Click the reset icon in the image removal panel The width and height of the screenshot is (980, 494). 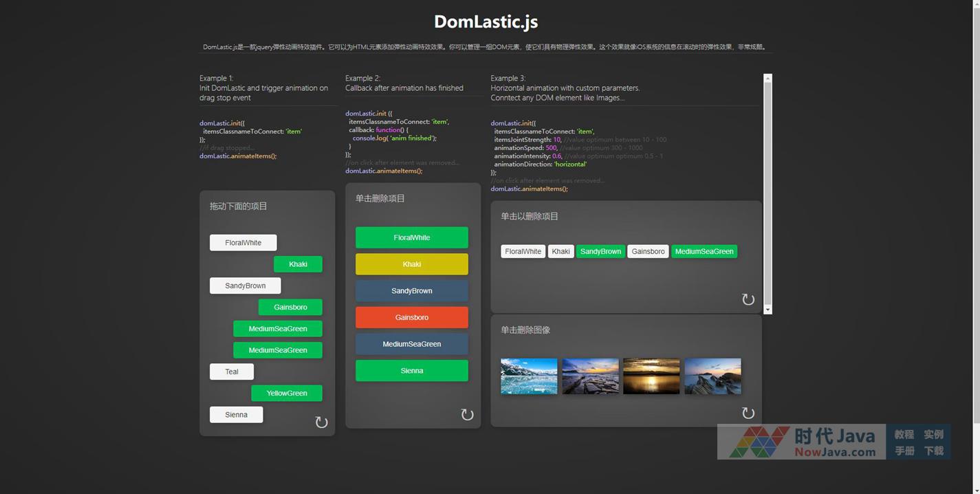[748, 413]
